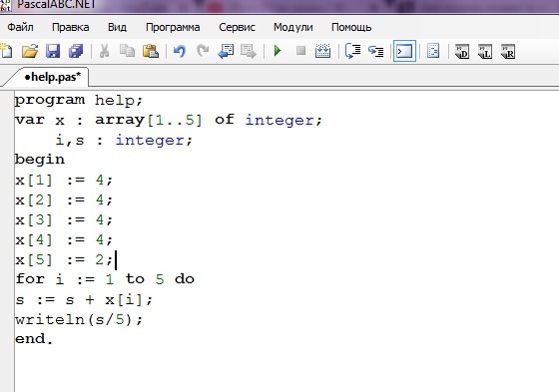Open the Сервис menu
559x392 pixels.
[238, 27]
